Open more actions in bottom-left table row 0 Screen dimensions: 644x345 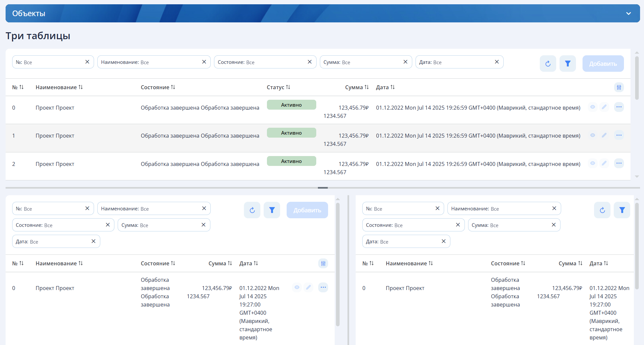pos(323,287)
